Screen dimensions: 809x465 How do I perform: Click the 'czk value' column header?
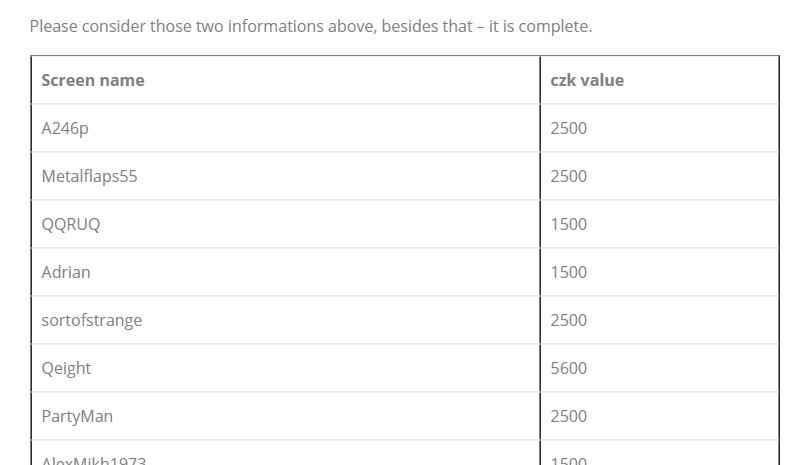tap(587, 80)
